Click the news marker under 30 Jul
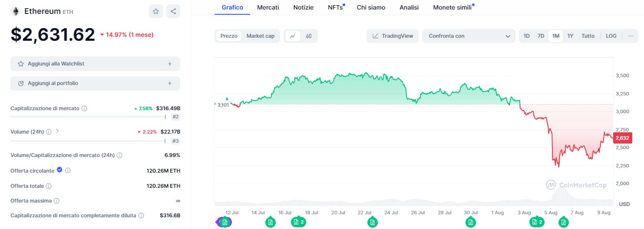 click(470, 222)
